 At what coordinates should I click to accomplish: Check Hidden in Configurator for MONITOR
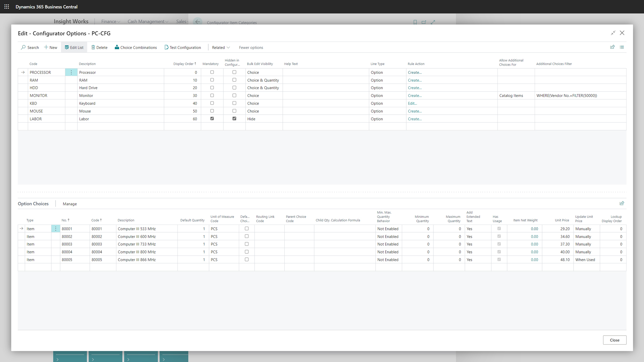tap(234, 96)
